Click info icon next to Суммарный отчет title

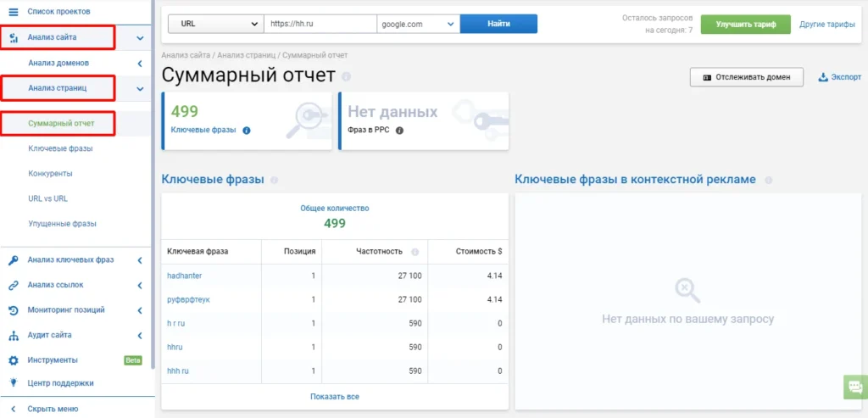click(x=346, y=75)
